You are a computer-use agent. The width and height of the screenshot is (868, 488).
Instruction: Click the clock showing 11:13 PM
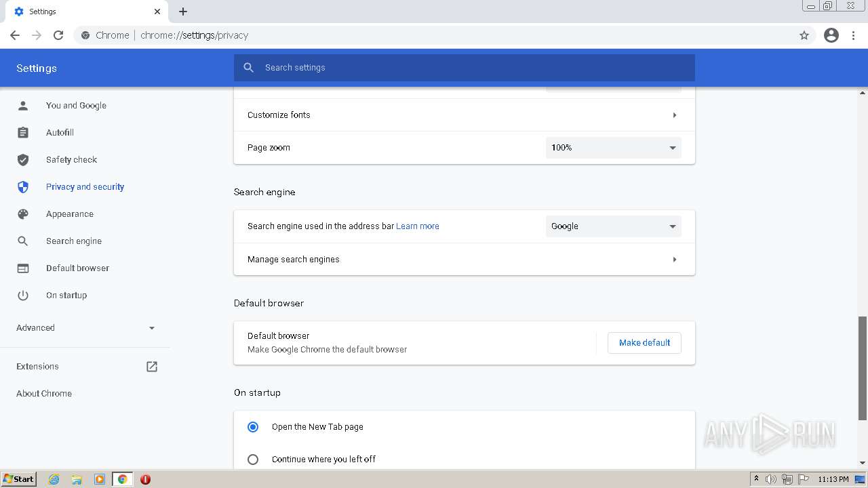(833, 479)
